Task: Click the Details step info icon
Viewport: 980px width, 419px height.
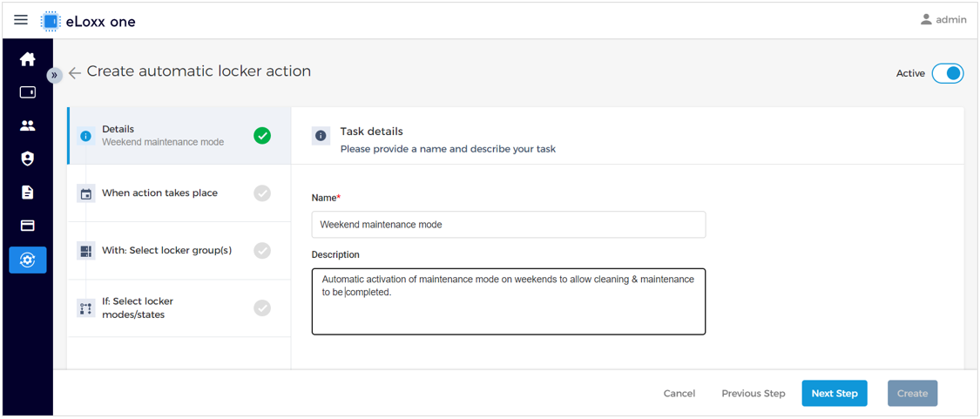Action: coord(85,136)
